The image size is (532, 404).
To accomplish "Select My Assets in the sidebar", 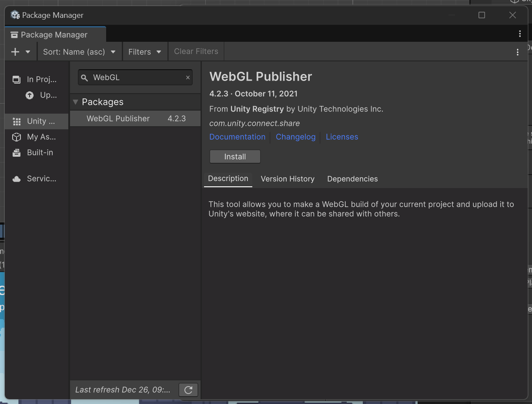I will pyautogui.click(x=37, y=137).
